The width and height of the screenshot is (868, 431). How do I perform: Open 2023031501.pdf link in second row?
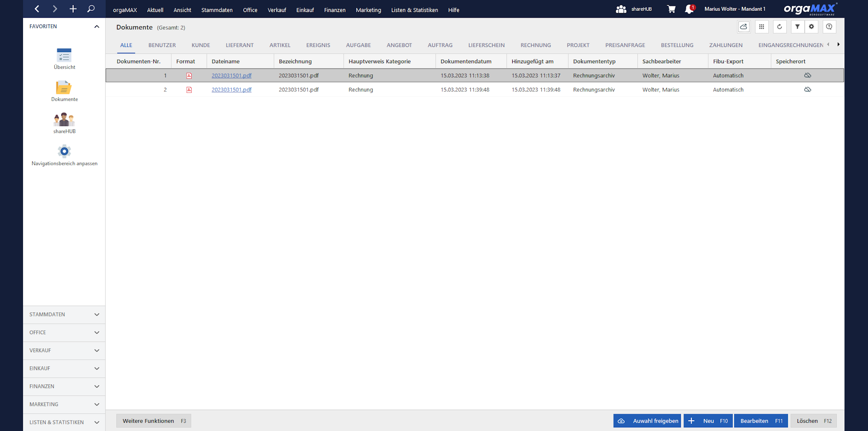[231, 90]
